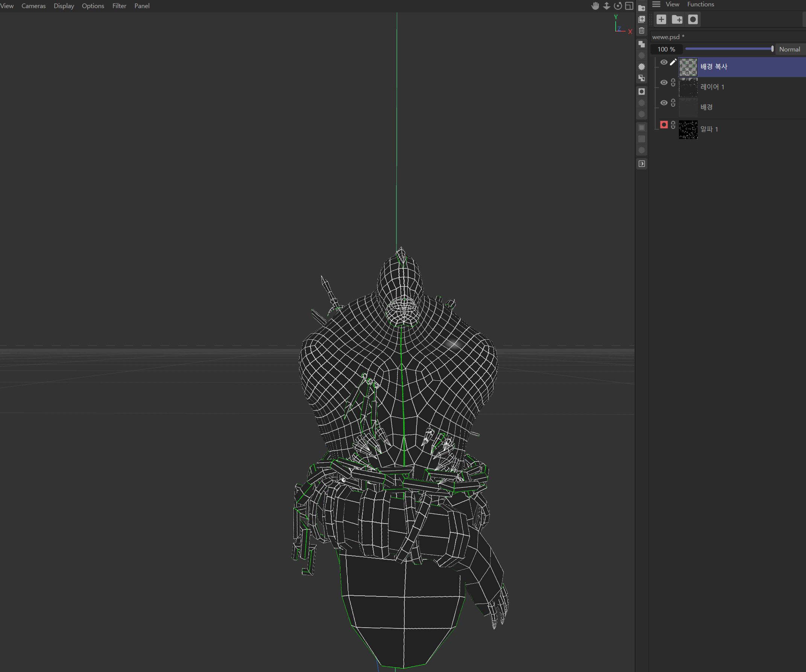Open the Normal blend mode dropdown
This screenshot has height=672, width=806.
790,49
